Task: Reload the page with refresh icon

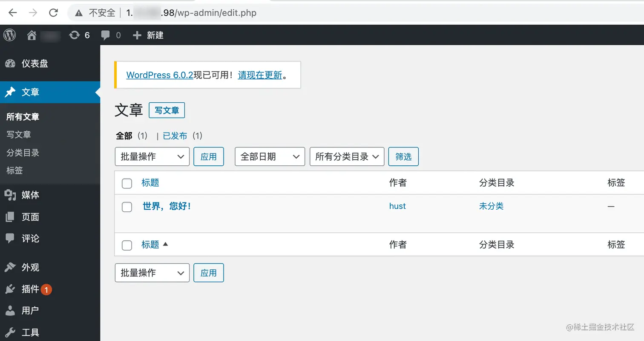Action: (x=53, y=13)
